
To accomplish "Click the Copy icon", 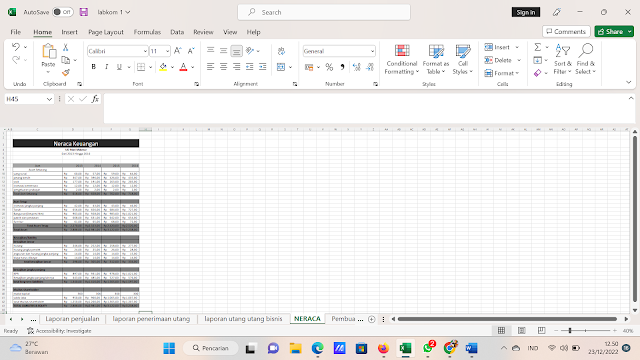I will pyautogui.click(x=65, y=60).
